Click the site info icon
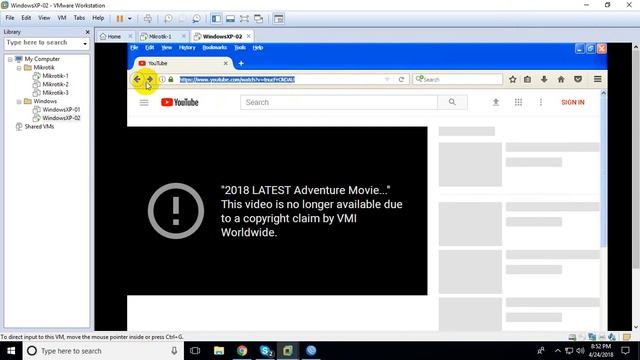 pyautogui.click(x=162, y=79)
